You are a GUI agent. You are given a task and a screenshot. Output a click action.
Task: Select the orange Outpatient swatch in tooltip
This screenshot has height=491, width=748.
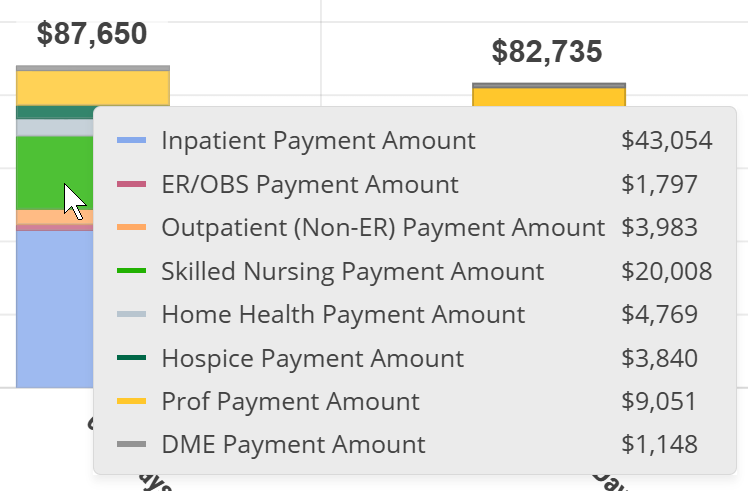(131, 228)
